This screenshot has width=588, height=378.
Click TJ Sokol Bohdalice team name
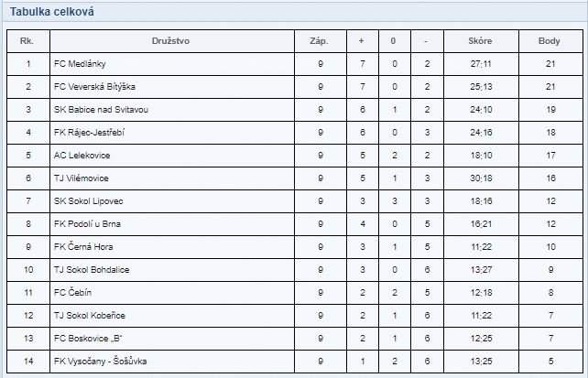(92, 269)
